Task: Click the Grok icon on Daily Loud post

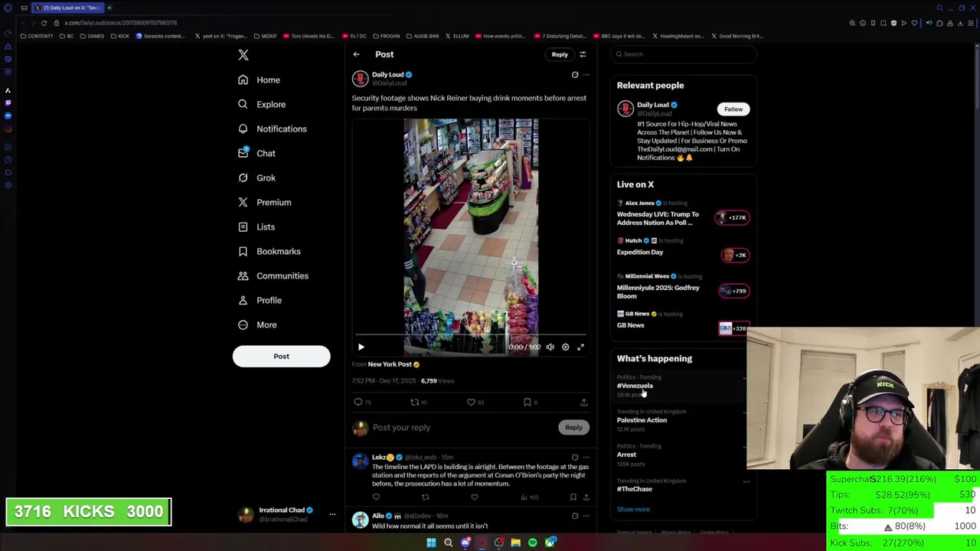Action: tap(575, 75)
